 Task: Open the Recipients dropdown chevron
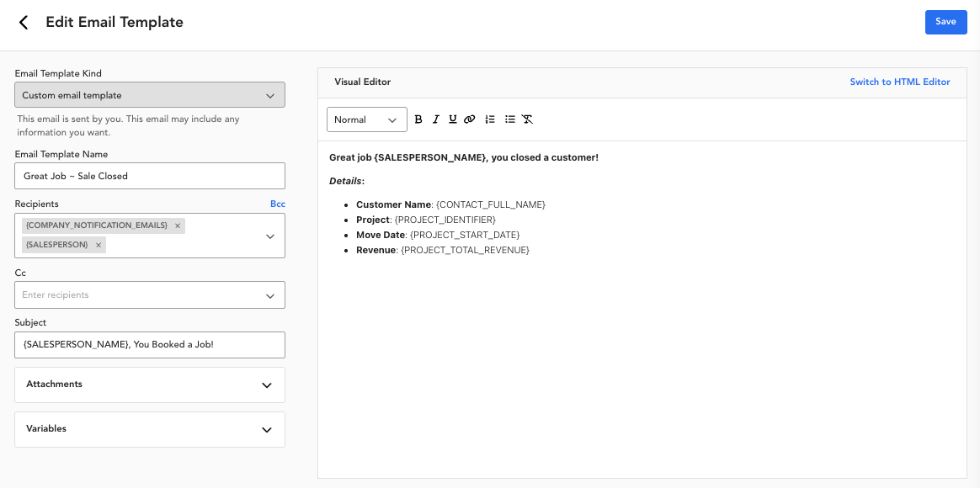click(270, 236)
